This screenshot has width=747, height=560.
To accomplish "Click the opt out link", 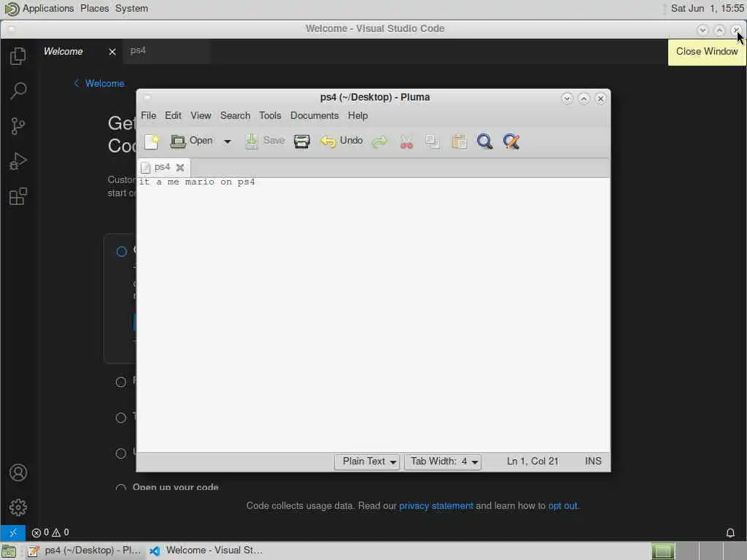I will point(562,506).
